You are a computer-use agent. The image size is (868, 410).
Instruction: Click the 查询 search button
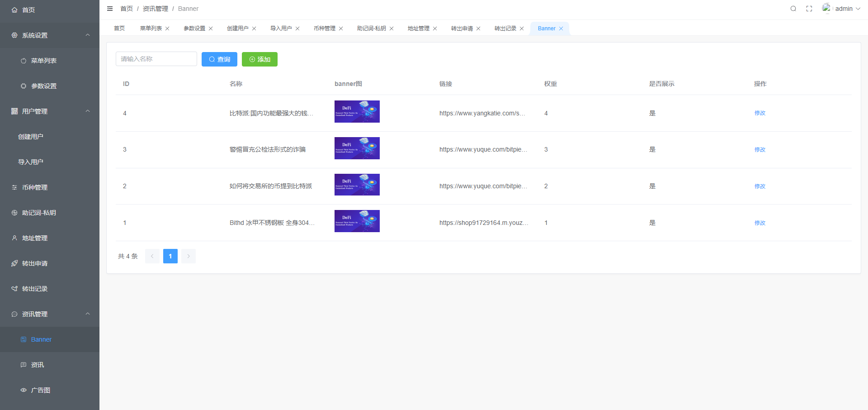click(219, 59)
